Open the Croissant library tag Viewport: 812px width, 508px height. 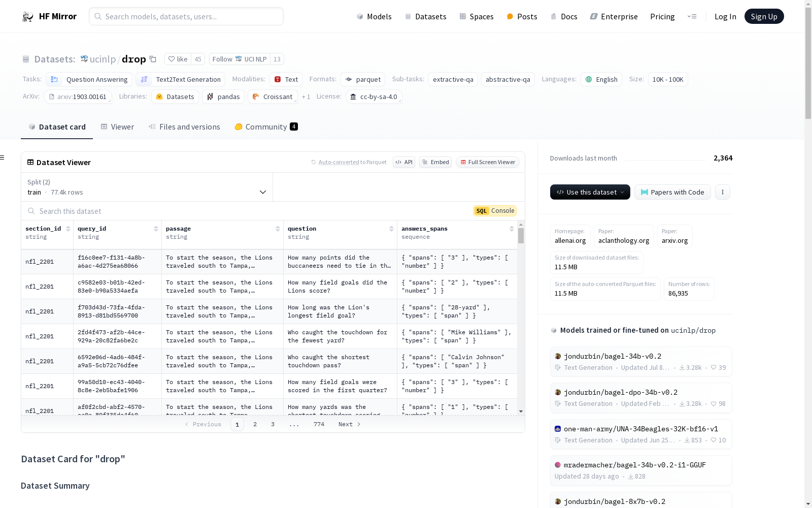273,97
